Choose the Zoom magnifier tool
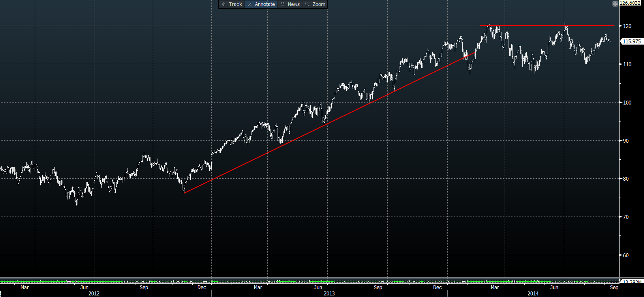The width and height of the screenshot is (644, 297). click(315, 4)
